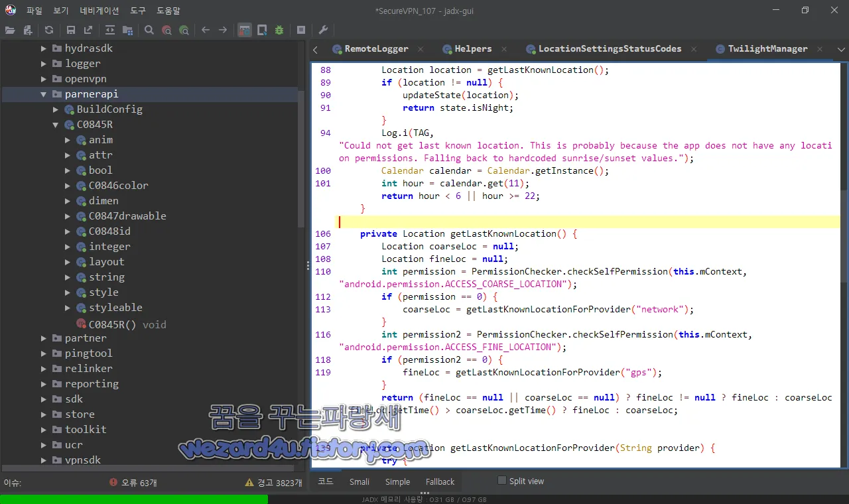Select the C0847drawable tree item
The image size is (849, 504).
(x=121, y=216)
